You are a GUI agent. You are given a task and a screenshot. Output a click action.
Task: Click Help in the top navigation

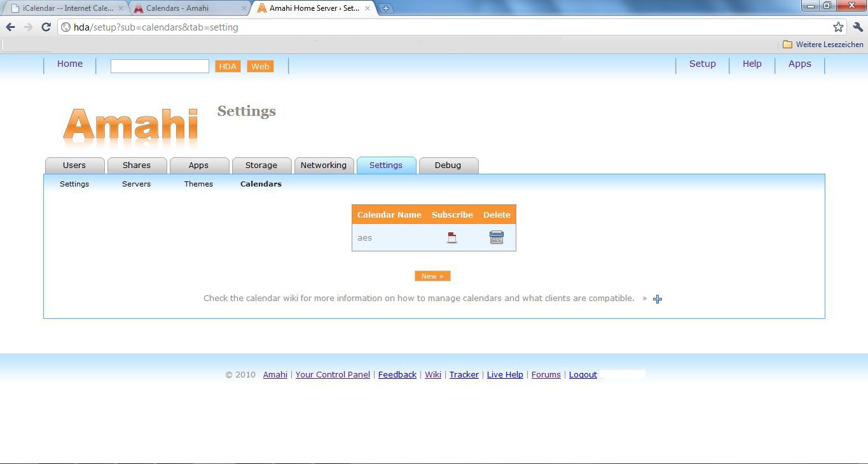point(752,64)
